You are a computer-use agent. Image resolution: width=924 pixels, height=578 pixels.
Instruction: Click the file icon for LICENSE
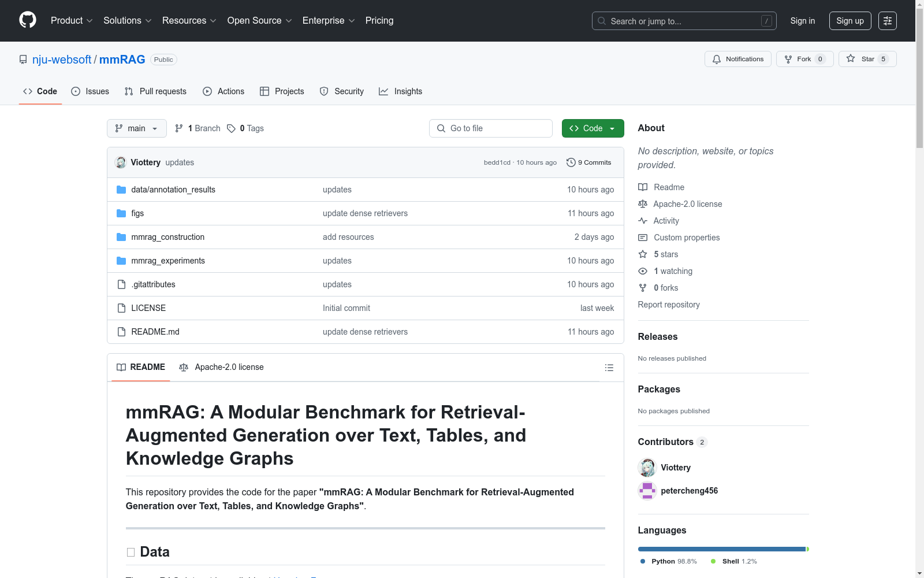(x=121, y=308)
